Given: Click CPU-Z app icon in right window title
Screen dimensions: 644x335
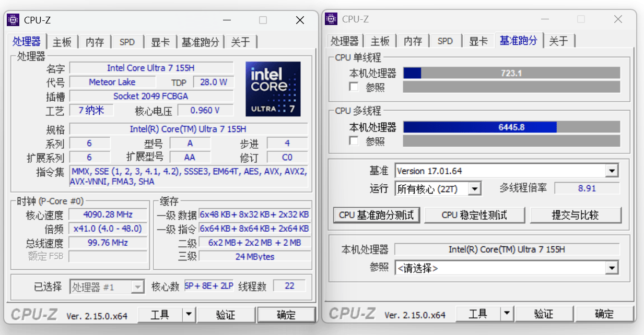Looking at the screenshot, I should [331, 19].
